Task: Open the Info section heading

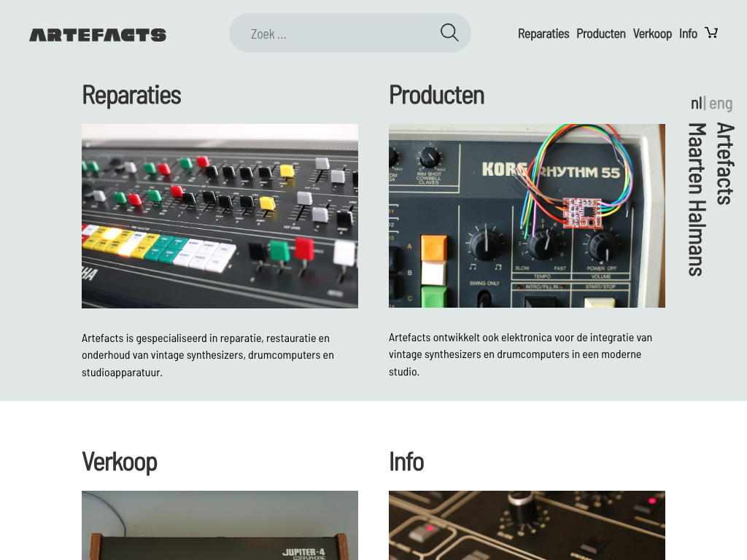Action: click(406, 462)
